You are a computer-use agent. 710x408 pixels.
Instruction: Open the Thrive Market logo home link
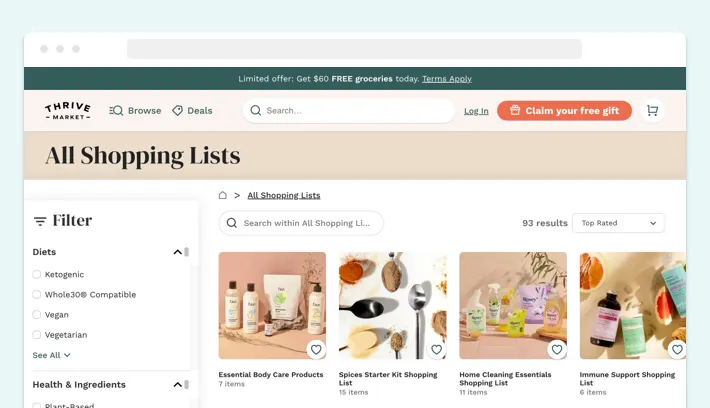67,110
